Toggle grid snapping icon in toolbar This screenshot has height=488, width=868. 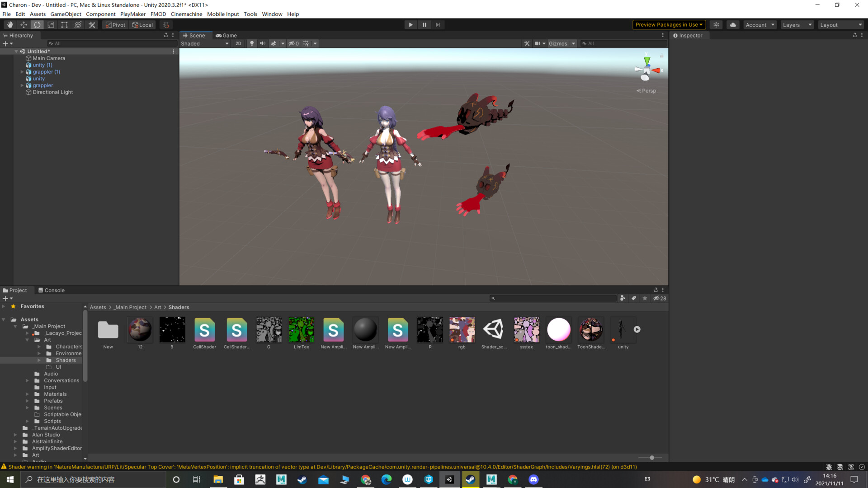(166, 25)
